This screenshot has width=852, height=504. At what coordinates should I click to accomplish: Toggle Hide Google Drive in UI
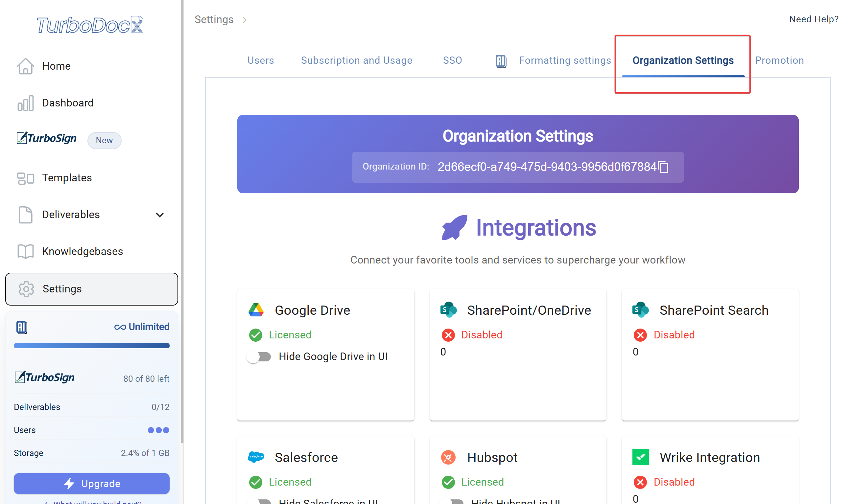[x=259, y=357]
